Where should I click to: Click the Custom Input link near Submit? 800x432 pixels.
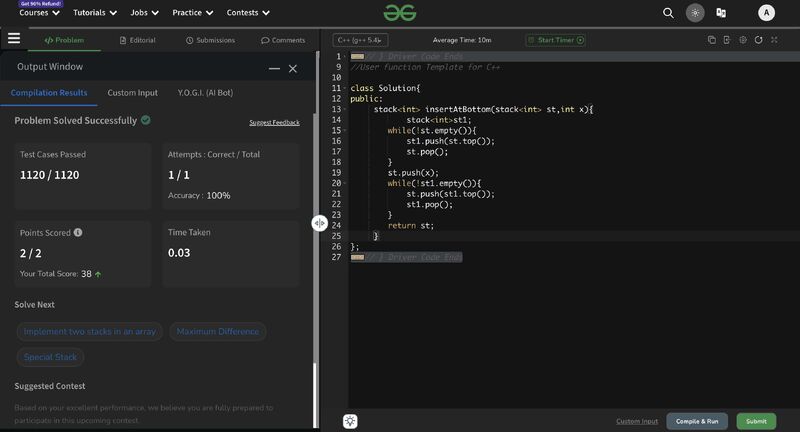[x=637, y=421]
